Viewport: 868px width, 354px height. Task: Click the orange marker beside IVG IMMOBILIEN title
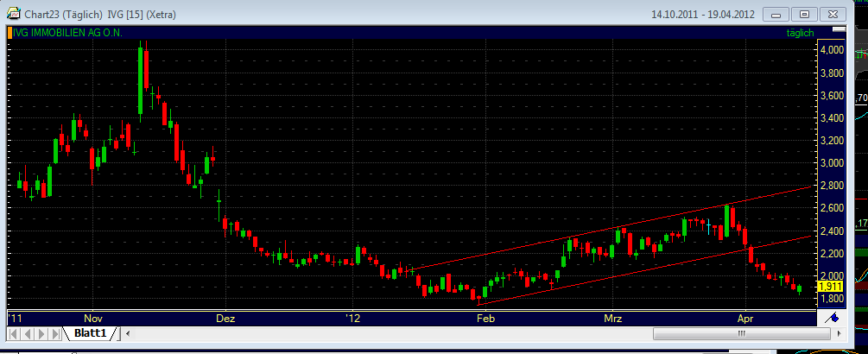(x=10, y=33)
